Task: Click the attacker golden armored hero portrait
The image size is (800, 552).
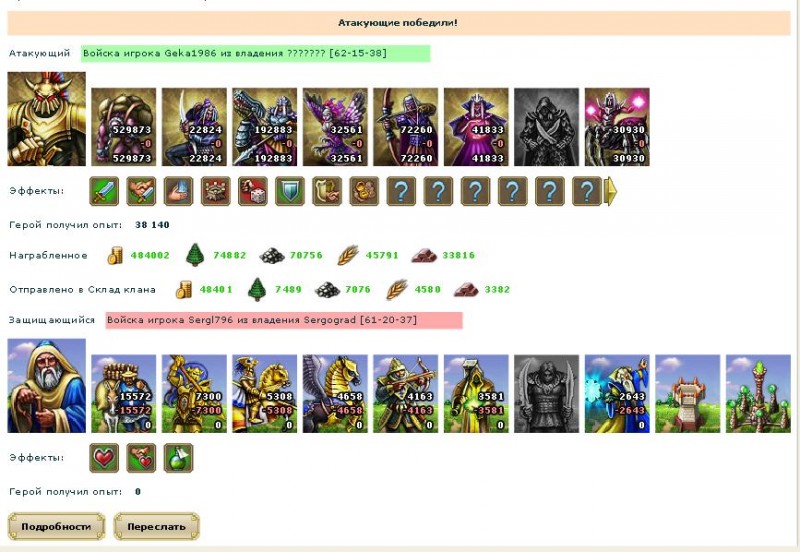Action: click(46, 119)
